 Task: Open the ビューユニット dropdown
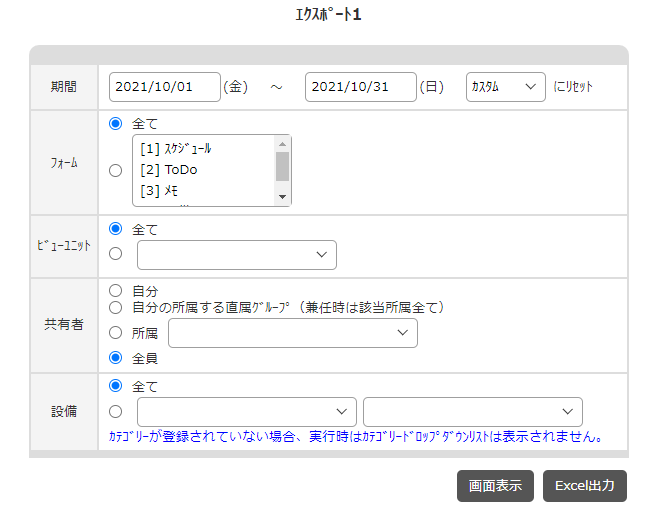pyautogui.click(x=237, y=255)
